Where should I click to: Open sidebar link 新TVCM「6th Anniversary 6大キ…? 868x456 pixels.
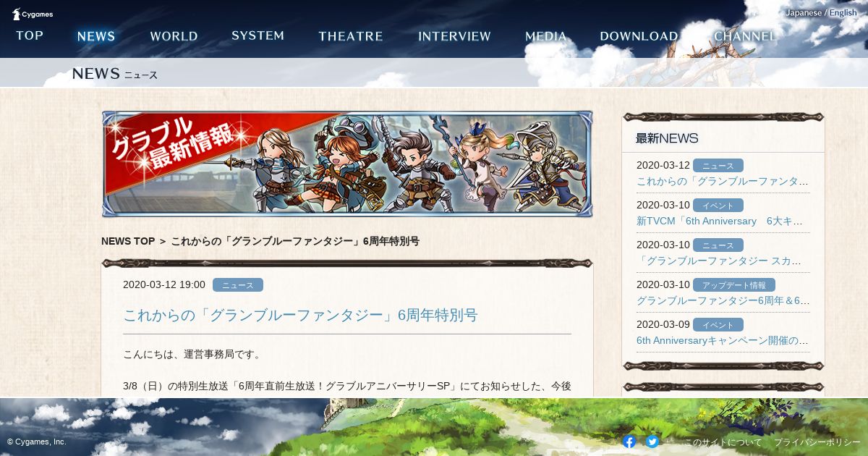[x=720, y=221]
